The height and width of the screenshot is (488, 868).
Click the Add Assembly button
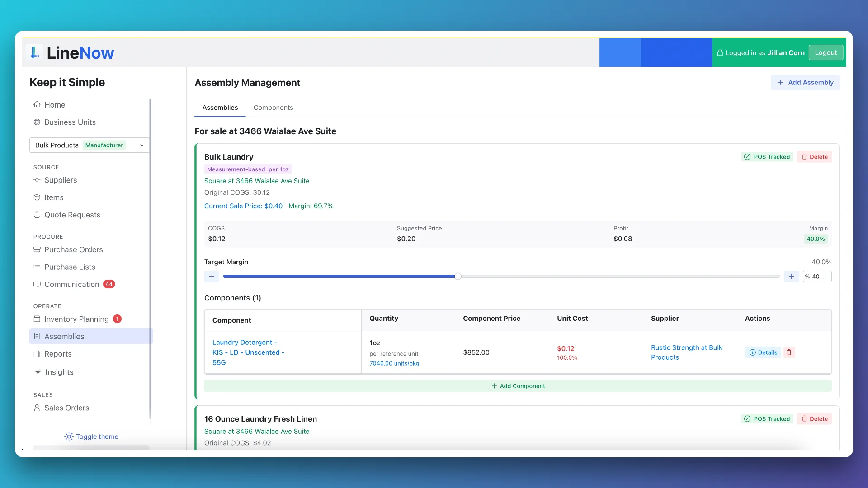point(805,82)
